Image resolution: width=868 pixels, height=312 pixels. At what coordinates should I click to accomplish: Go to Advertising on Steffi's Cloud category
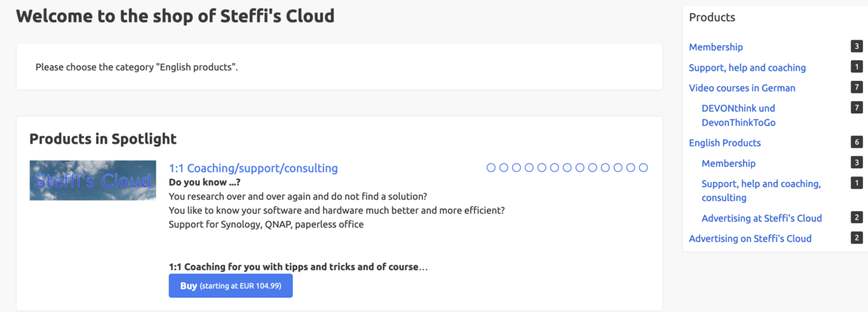(x=750, y=238)
